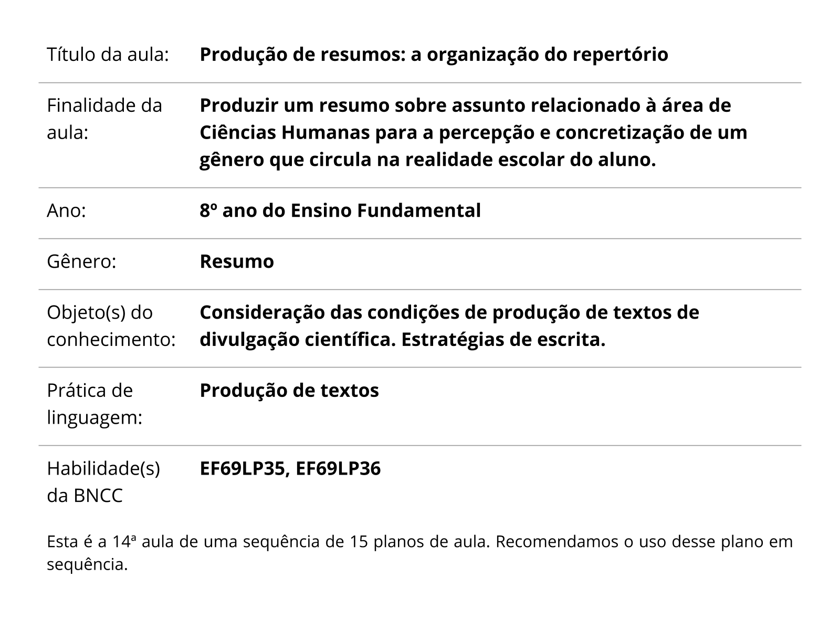Image resolution: width=840 pixels, height=630 pixels.
Task: Click the "Título da aula:" label
Action: 108,55
